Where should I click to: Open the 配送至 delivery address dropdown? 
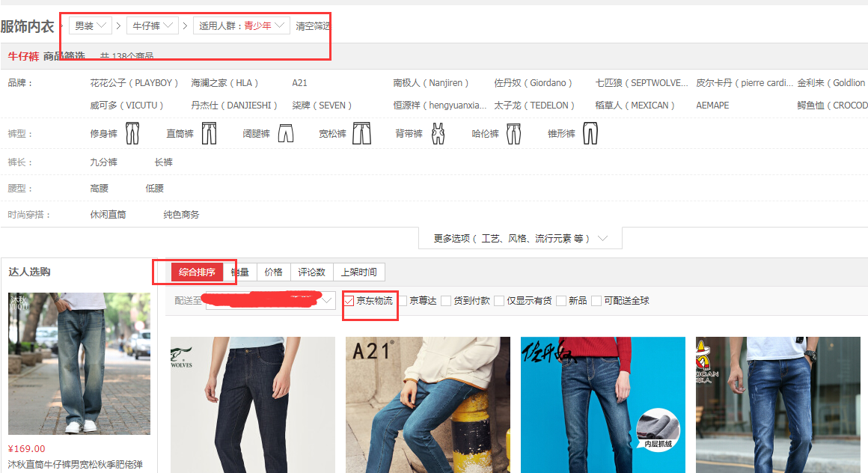(271, 301)
